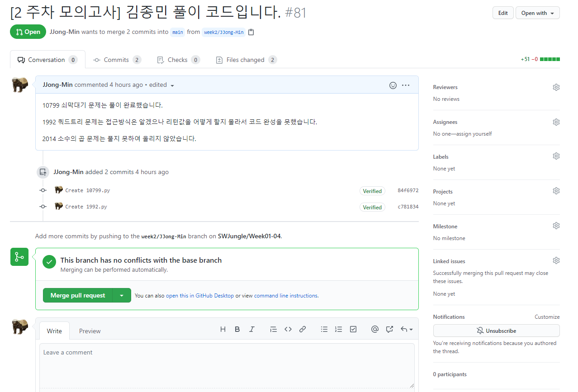Expand edited history dropdown
578x392 pixels.
coord(162,85)
